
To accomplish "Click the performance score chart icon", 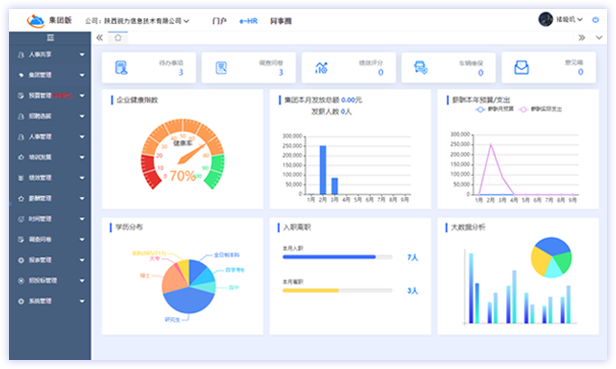I will (x=321, y=68).
